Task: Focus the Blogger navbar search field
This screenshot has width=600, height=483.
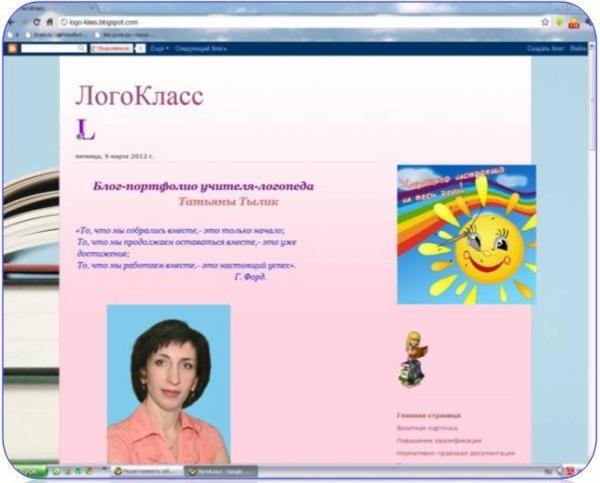Action: point(54,49)
